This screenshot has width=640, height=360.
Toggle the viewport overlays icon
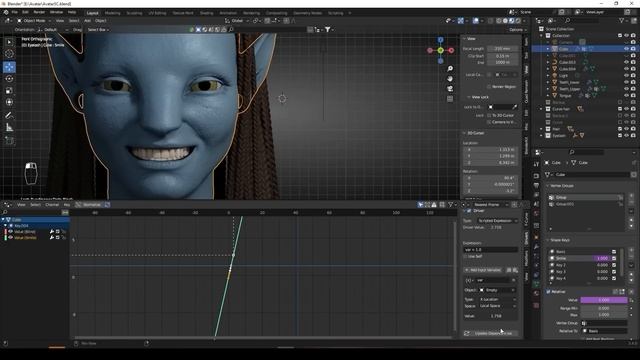pyautogui.click(x=476, y=20)
